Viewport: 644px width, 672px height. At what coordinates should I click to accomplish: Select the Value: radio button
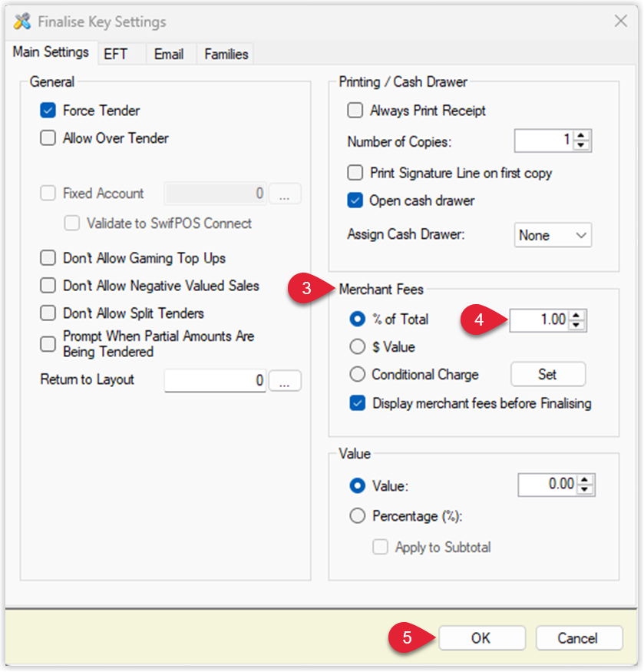(358, 485)
